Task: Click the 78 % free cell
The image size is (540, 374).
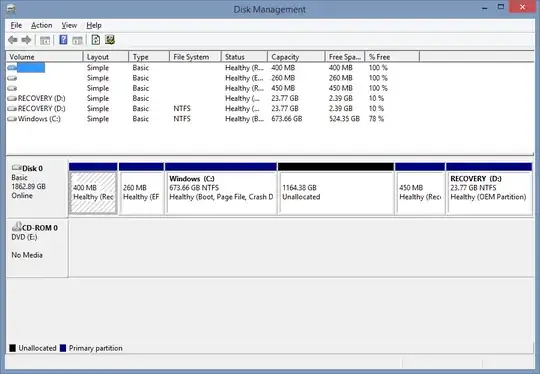Action: [x=376, y=119]
